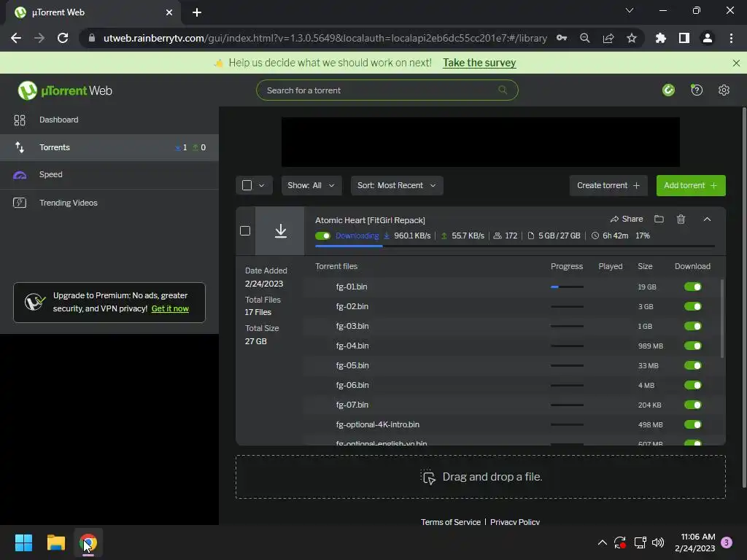The height and width of the screenshot is (560, 747).
Task: Reload the page
Action: point(63,38)
